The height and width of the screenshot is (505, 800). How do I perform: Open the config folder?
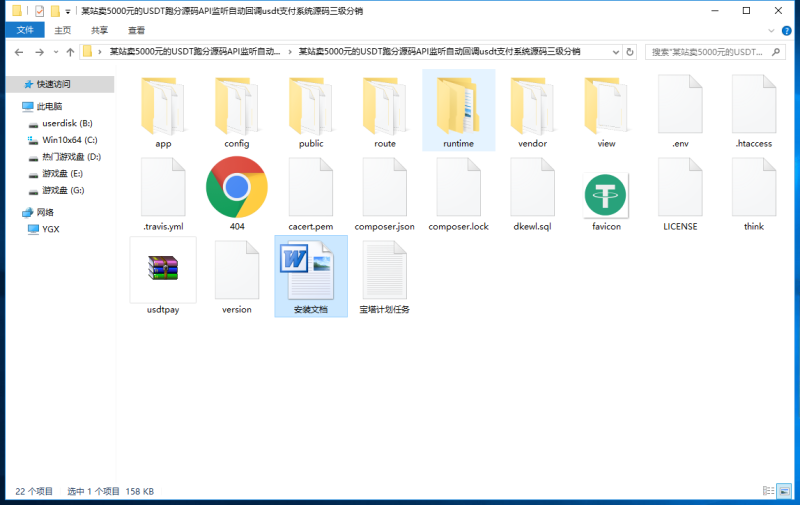(x=237, y=113)
